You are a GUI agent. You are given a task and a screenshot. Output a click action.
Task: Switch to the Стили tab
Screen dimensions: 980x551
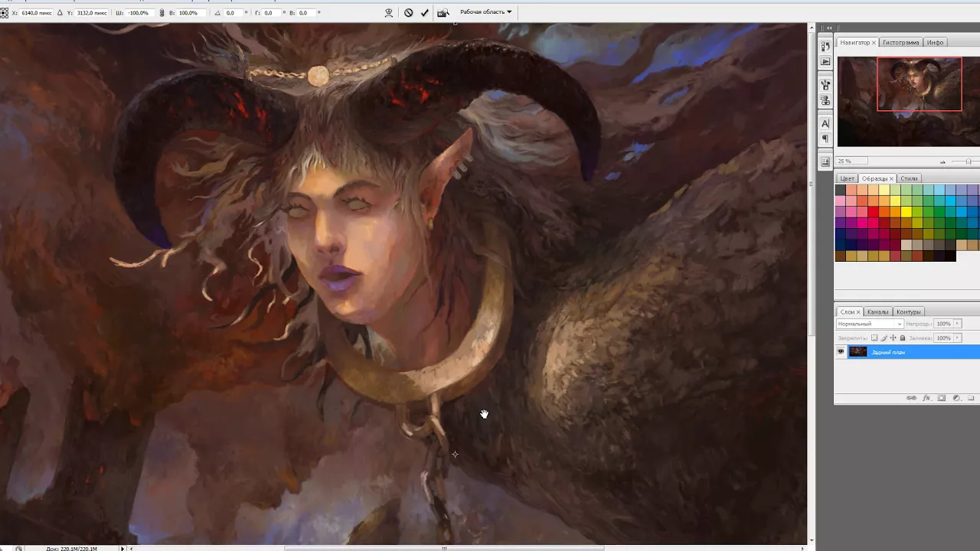click(x=909, y=178)
